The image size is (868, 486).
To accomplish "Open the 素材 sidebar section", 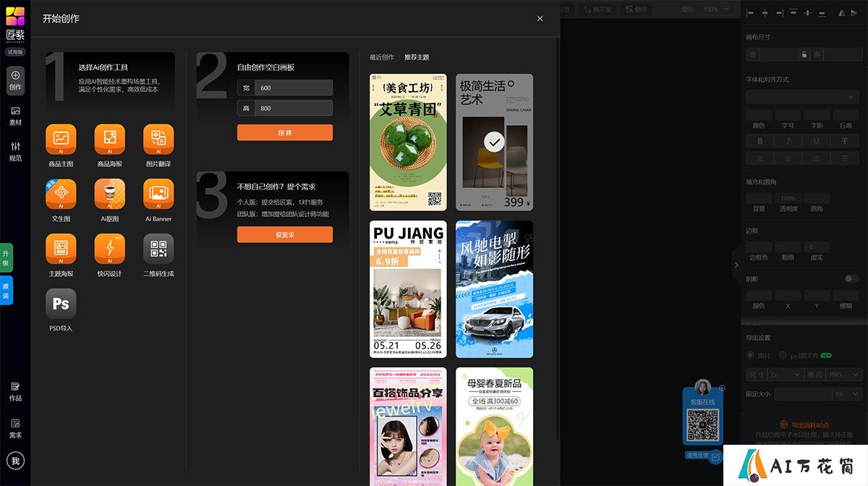I will click(x=15, y=116).
